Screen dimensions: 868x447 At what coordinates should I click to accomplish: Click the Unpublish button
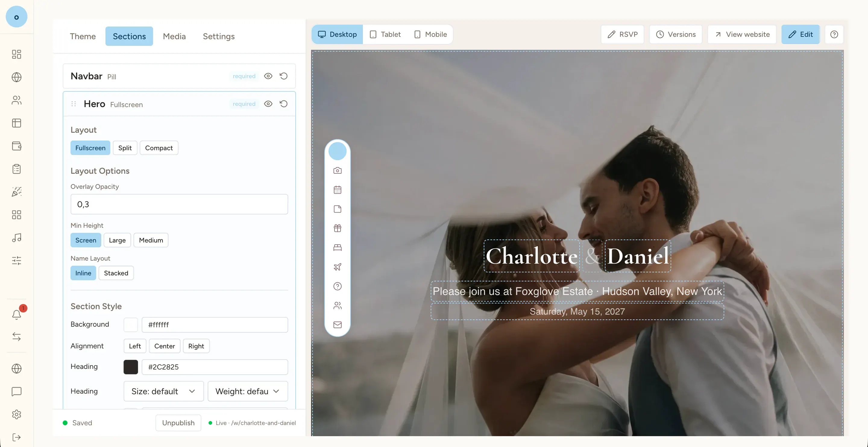[178, 423]
